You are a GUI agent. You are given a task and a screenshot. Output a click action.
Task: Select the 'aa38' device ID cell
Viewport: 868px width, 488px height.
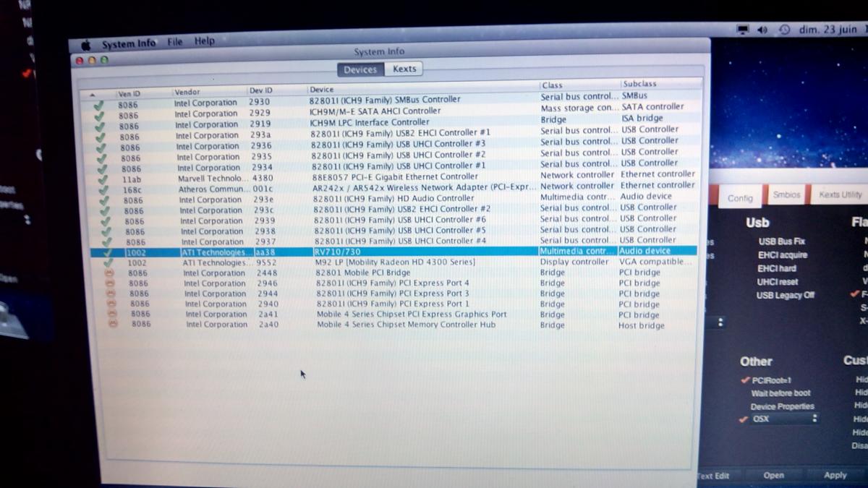(265, 252)
